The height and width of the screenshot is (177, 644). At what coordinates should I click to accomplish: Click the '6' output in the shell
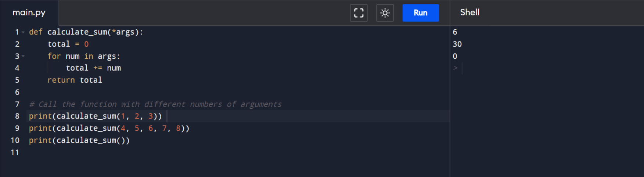(x=455, y=32)
